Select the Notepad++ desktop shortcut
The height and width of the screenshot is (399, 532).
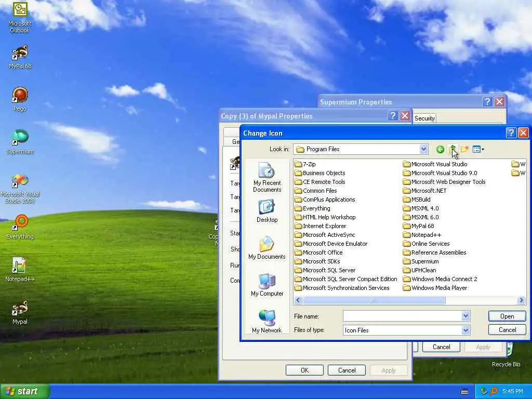click(x=20, y=270)
